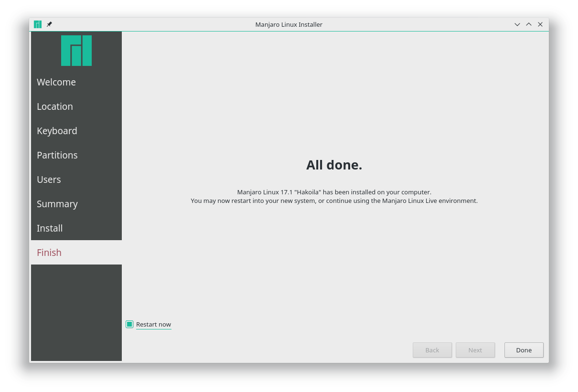Image resolution: width=578 pixels, height=392 pixels.
Task: Toggle the pin icon to keep the window above
Action: coord(49,24)
